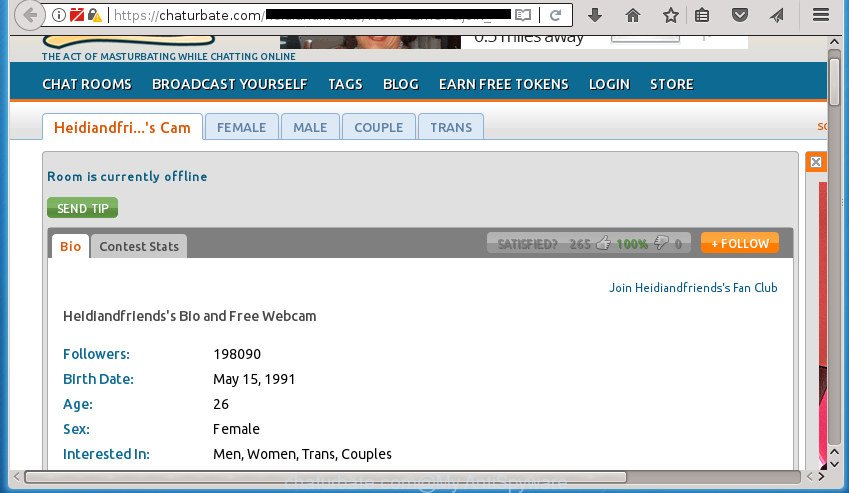Click the horizontal scrollbar thumb
Screen dimensions: 849x493
click(x=325, y=477)
